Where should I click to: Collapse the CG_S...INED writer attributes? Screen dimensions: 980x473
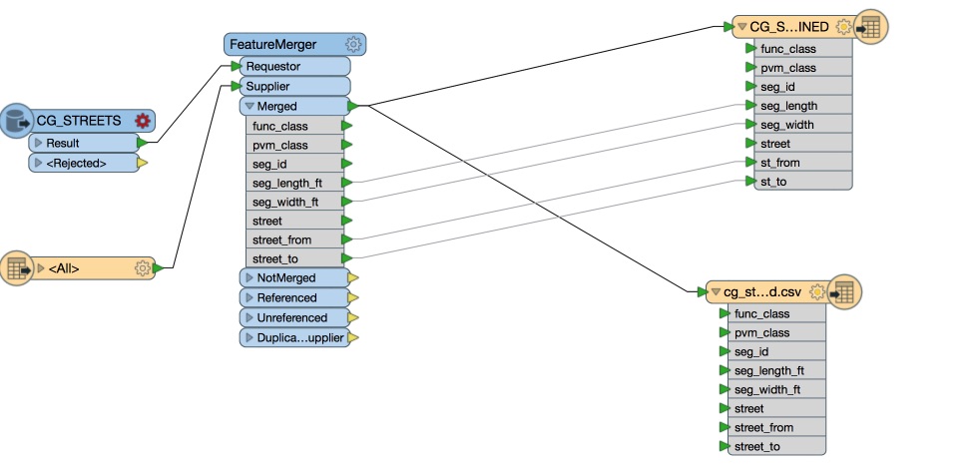point(741,27)
